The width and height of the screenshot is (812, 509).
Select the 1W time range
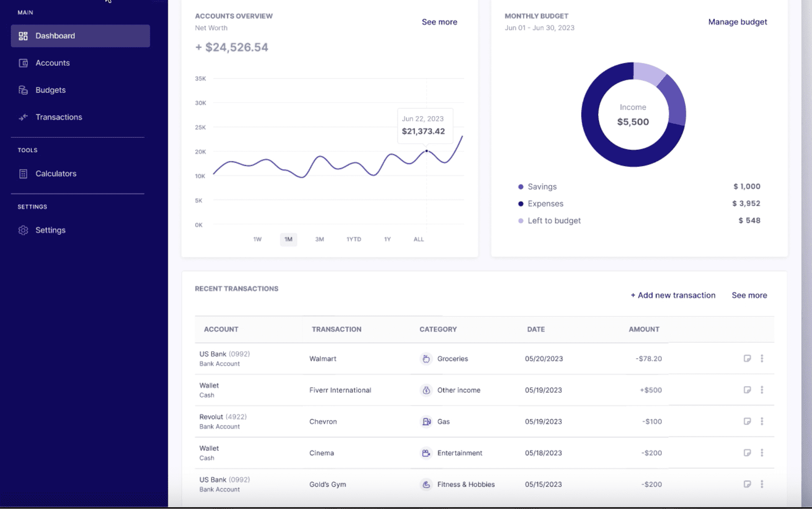click(x=257, y=239)
